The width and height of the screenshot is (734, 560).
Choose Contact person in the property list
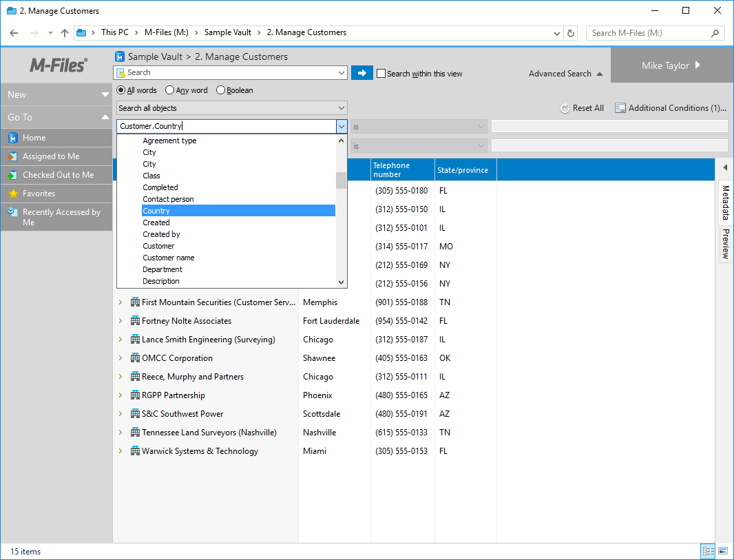point(238,199)
